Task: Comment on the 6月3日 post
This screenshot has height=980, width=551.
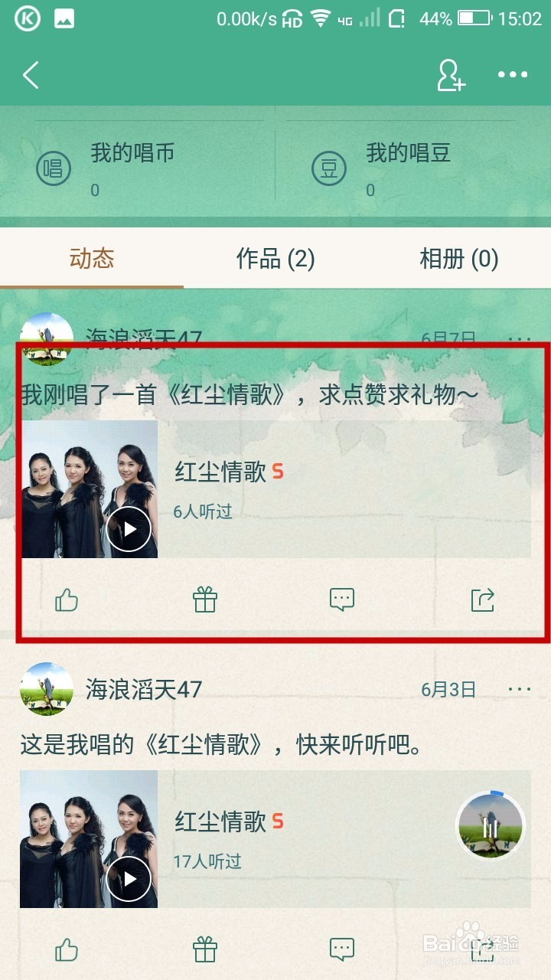Action: tap(342, 950)
